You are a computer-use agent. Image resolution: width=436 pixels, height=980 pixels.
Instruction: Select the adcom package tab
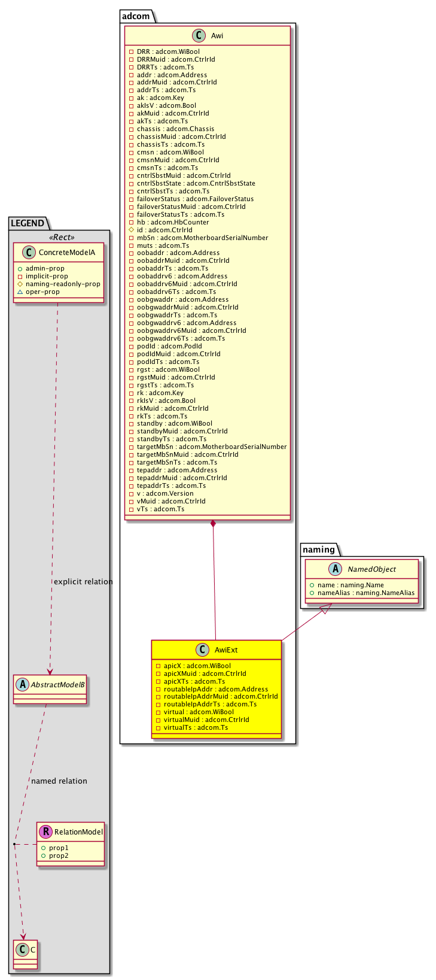pos(137,16)
